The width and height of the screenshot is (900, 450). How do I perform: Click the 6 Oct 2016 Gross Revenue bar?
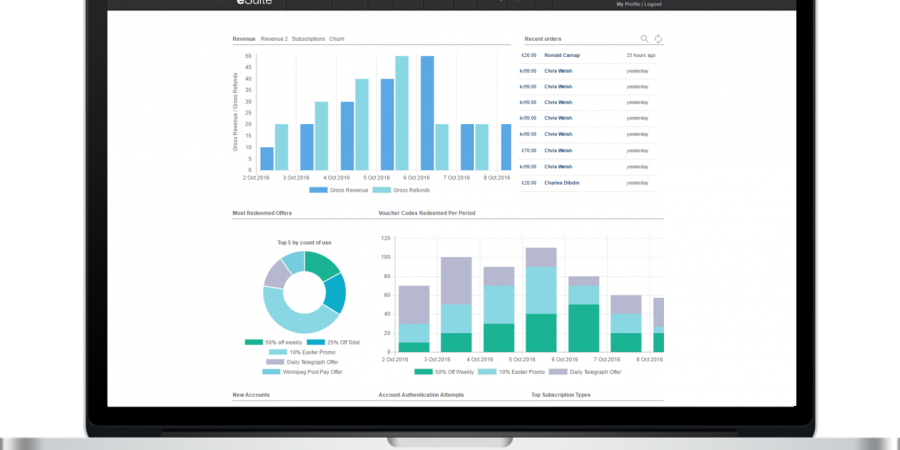(427, 113)
